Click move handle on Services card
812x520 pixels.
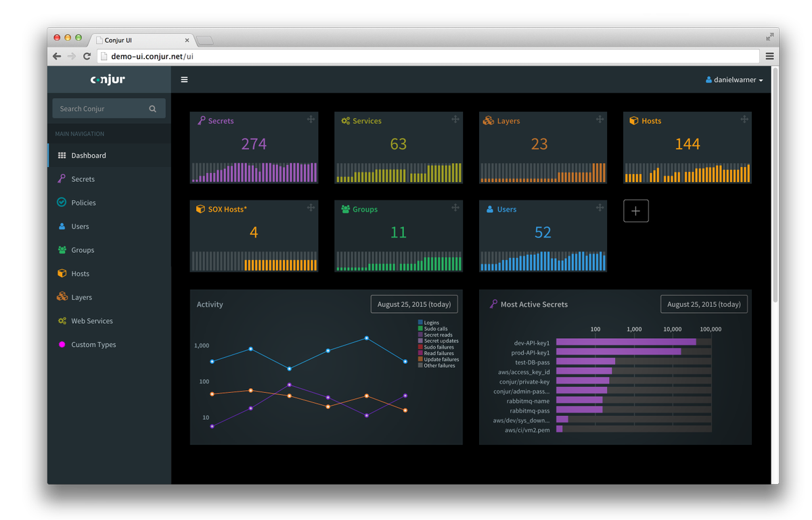(x=455, y=119)
